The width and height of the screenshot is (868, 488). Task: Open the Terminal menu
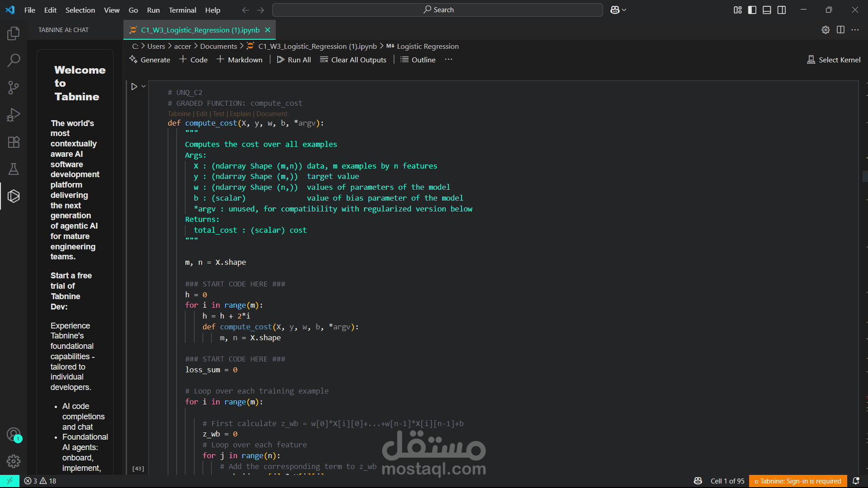tap(182, 10)
